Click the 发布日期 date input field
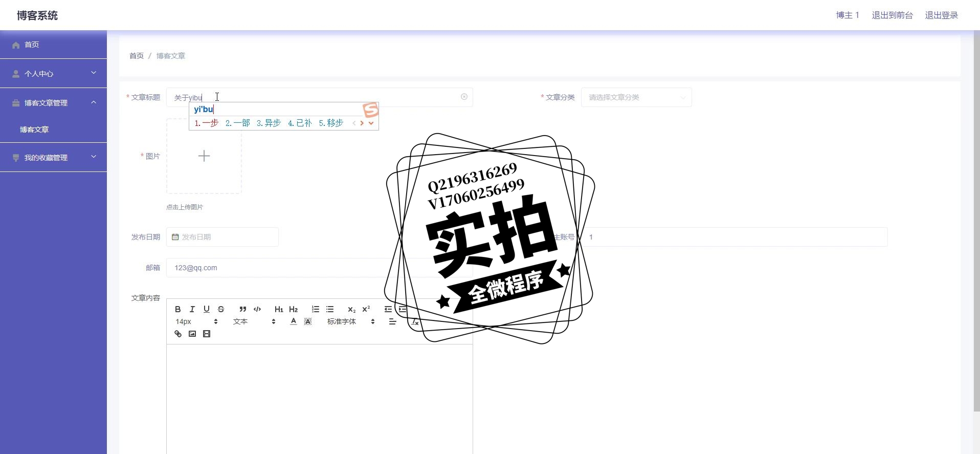 click(222, 237)
